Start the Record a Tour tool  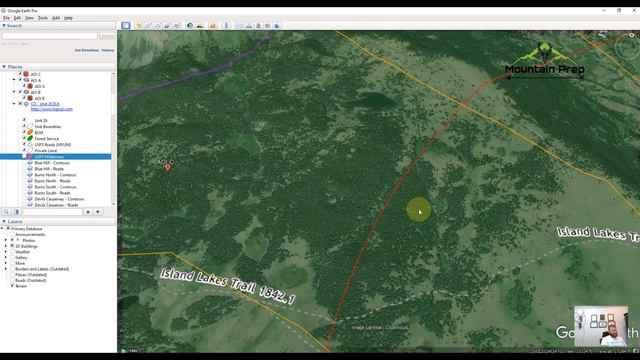[x=177, y=26]
